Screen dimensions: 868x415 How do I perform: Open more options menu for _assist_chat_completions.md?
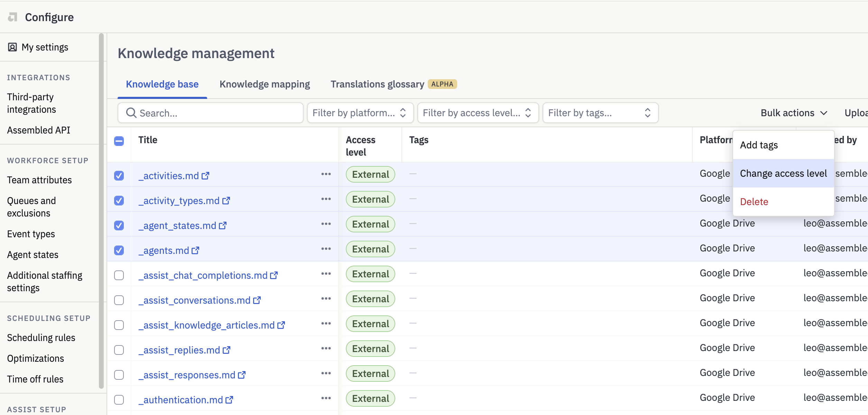coord(326,274)
